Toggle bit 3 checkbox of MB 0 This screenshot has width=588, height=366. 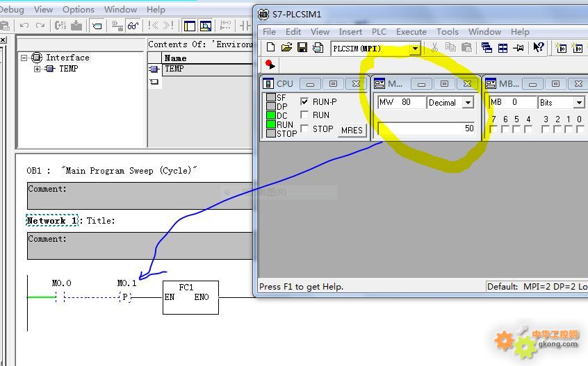pyautogui.click(x=546, y=129)
